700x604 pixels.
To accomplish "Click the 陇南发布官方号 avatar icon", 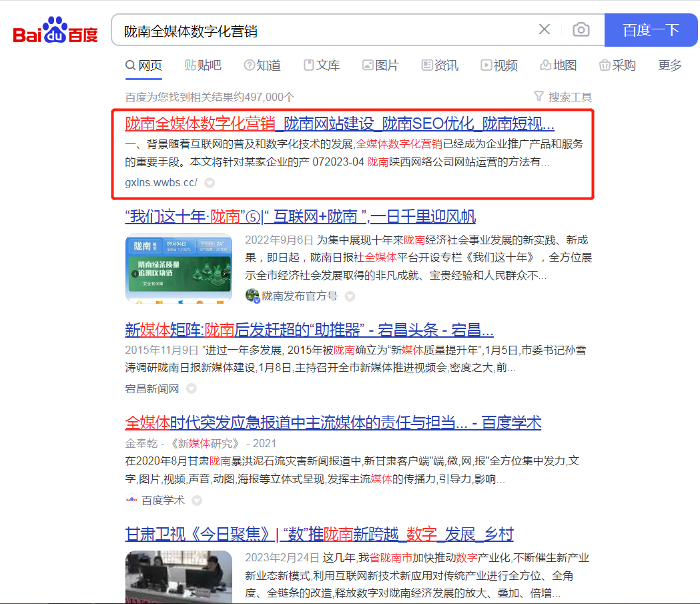I will [x=252, y=296].
